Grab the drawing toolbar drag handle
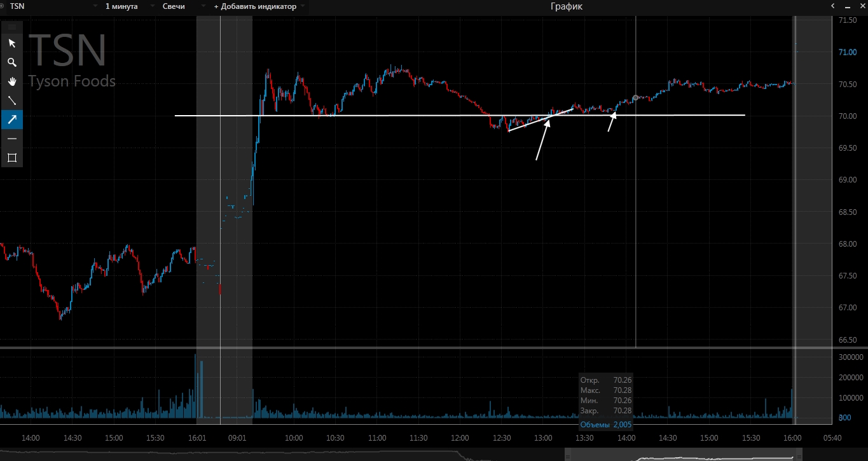Viewport: 868px width, 461px height. [x=11, y=27]
